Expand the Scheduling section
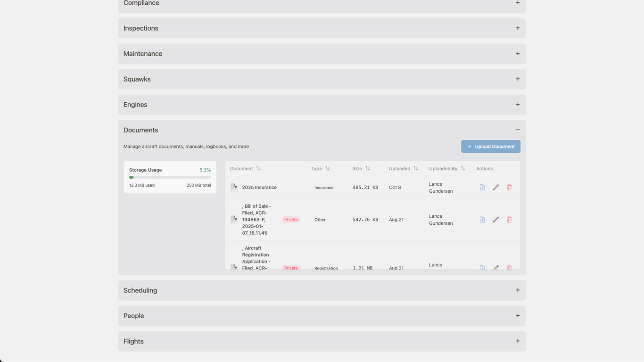Screen dimensions: 644x362 click(x=322, y=290)
